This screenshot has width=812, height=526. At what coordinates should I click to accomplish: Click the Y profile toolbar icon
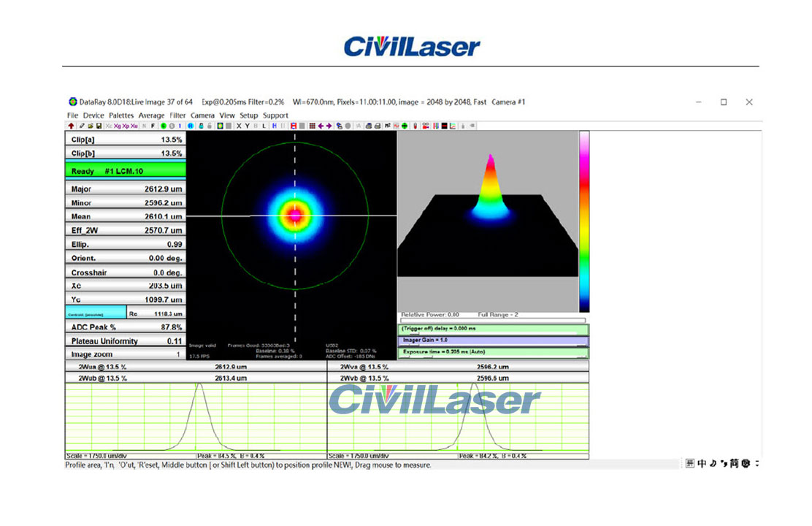point(247,126)
